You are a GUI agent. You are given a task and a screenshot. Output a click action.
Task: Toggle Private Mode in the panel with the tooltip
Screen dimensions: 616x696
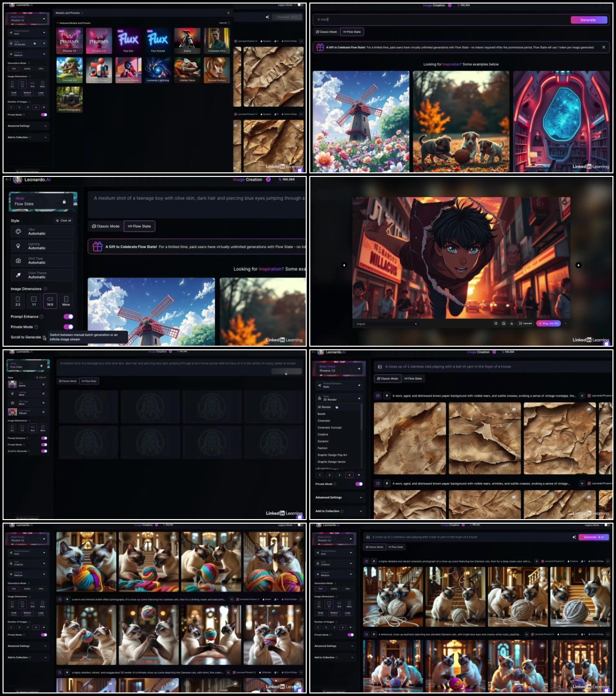point(68,327)
